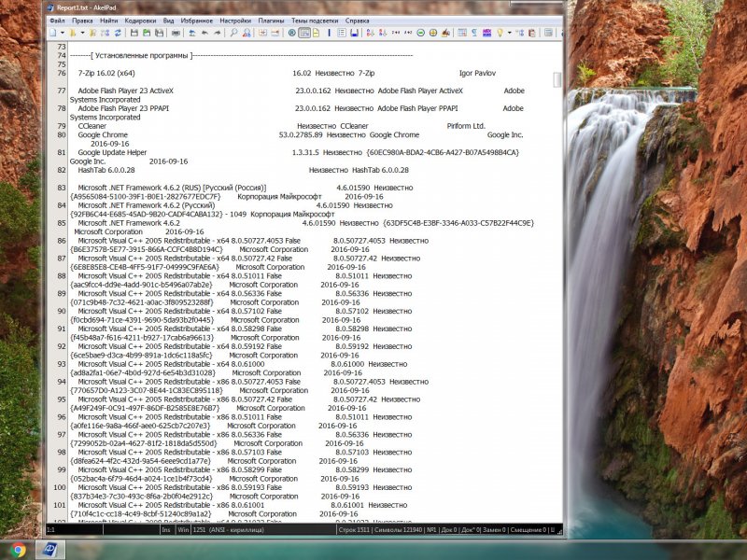Click the Open file folder icon
This screenshot has height=560, width=747.
[x=73, y=33]
